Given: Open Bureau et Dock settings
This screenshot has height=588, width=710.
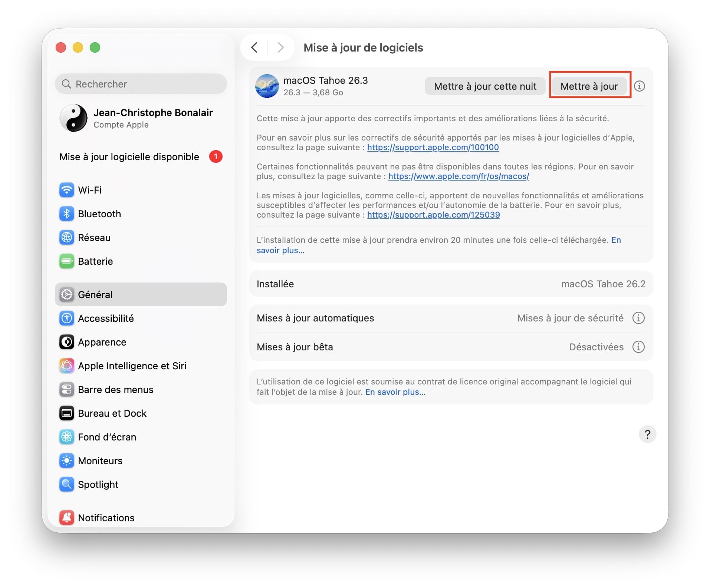Looking at the screenshot, I should [x=112, y=413].
